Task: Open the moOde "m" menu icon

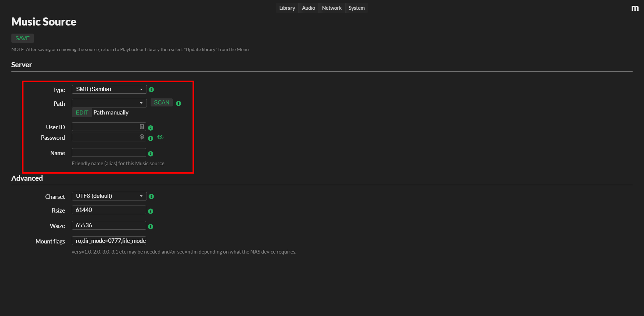Action: click(635, 8)
